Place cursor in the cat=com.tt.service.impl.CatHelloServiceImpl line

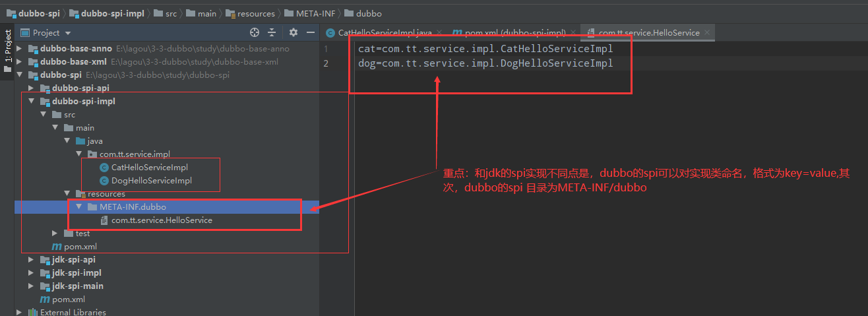pyautogui.click(x=485, y=49)
